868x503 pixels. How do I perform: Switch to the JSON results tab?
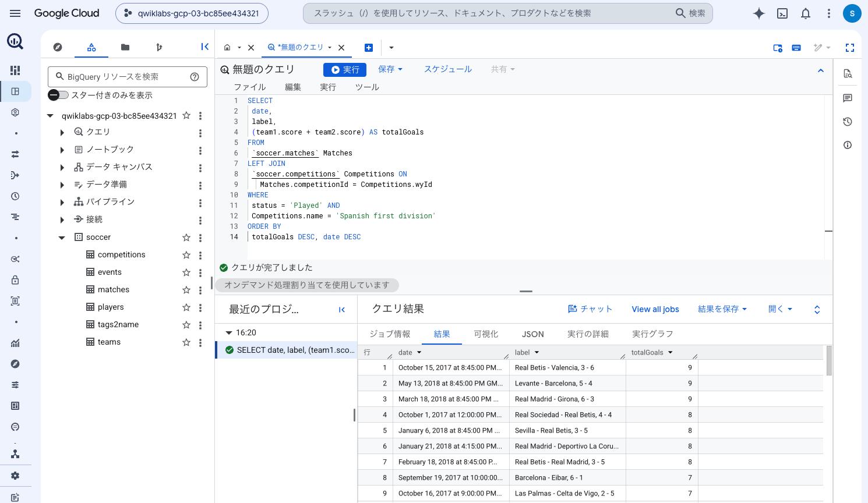[x=532, y=334]
